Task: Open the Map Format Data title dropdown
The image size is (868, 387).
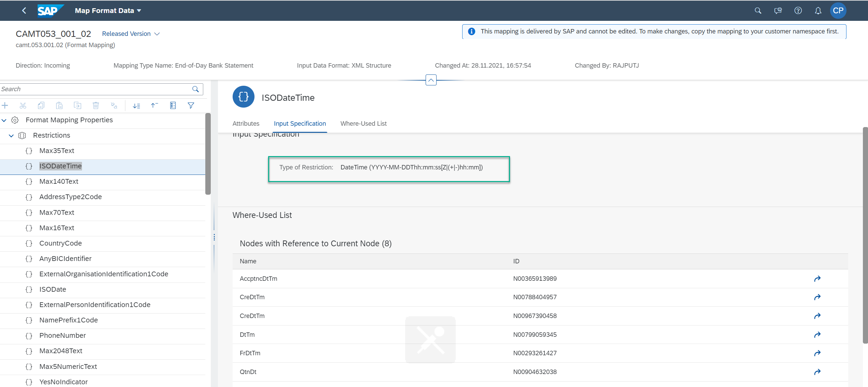Action: click(108, 11)
